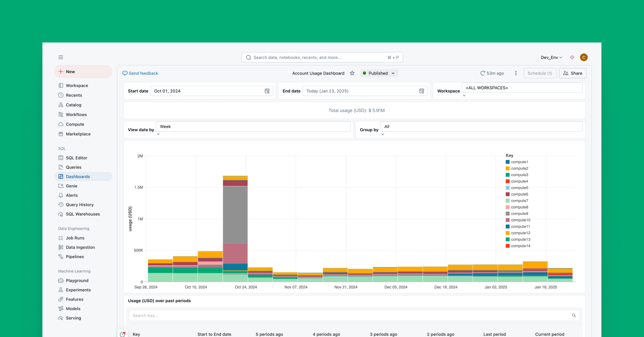Click the compute7 color swatch in legend
Image resolution: width=644 pixels, height=337 pixels.
tap(507, 201)
